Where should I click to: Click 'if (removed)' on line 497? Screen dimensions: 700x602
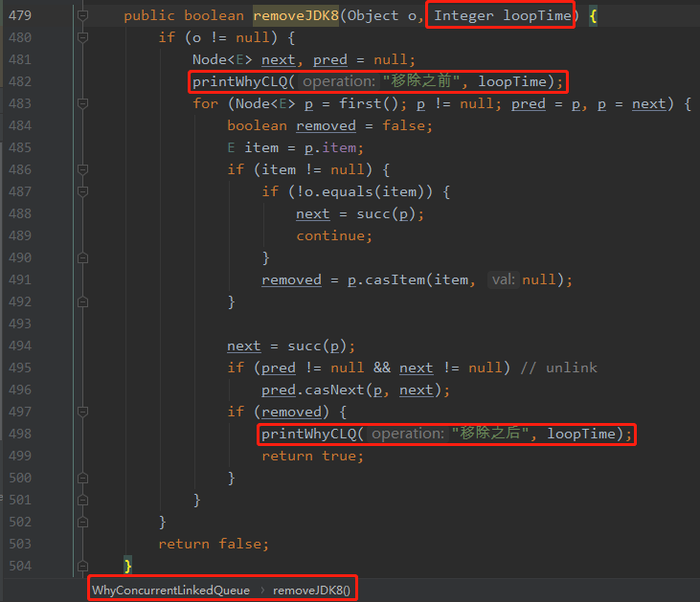click(x=278, y=412)
